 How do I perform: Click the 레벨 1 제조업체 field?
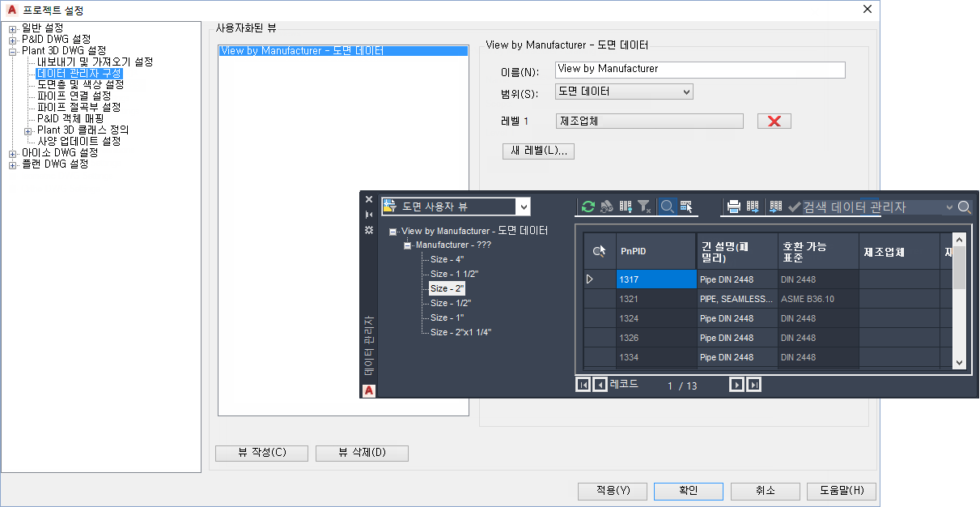click(x=650, y=121)
